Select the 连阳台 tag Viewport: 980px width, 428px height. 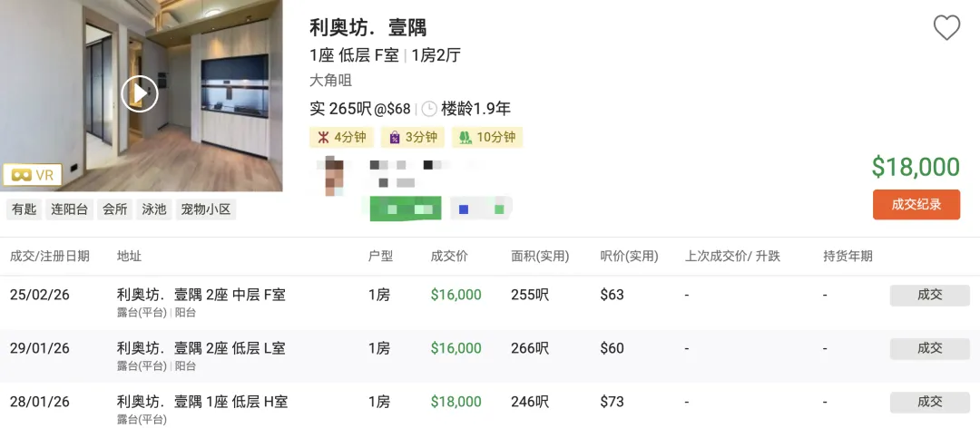coord(69,209)
